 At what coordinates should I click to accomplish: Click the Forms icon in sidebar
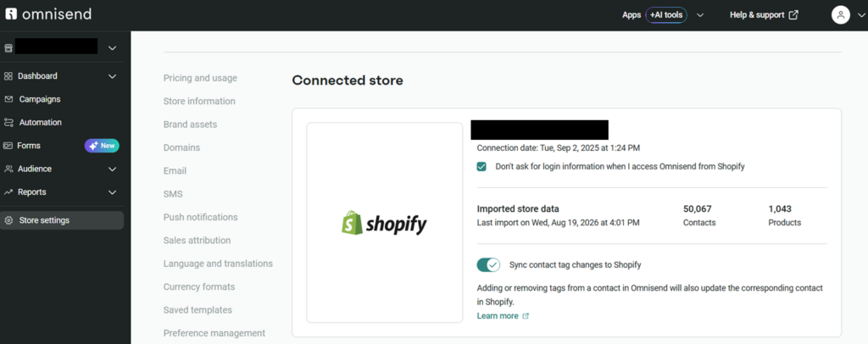click(x=8, y=146)
